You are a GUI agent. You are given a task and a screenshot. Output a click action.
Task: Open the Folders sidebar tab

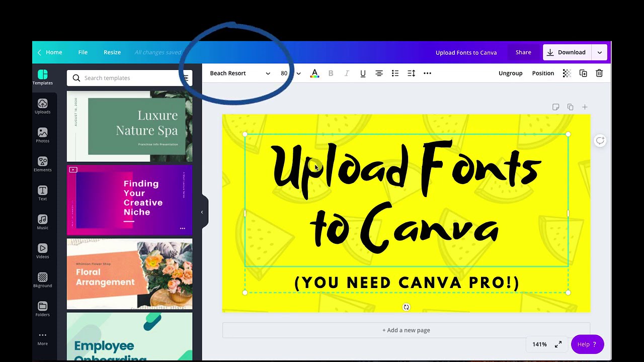pos(42,309)
